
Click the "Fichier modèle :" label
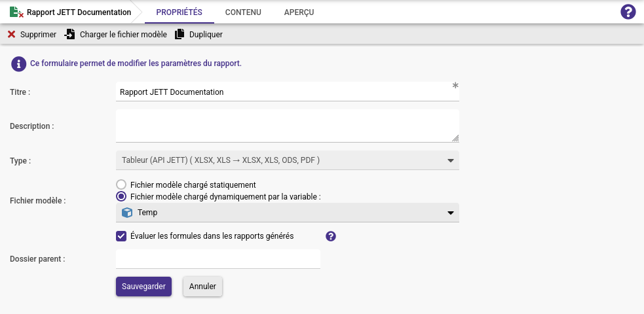38,201
